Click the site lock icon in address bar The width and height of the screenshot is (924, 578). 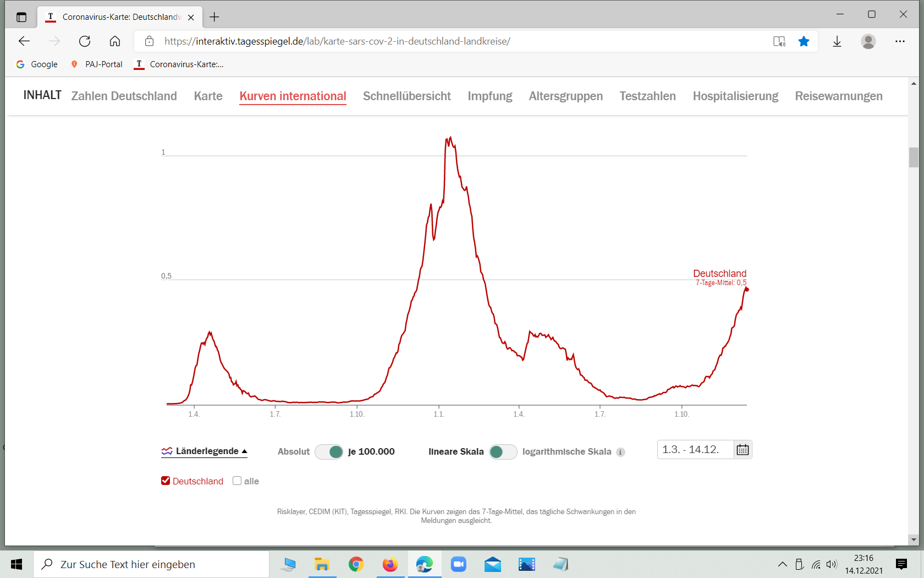point(149,41)
